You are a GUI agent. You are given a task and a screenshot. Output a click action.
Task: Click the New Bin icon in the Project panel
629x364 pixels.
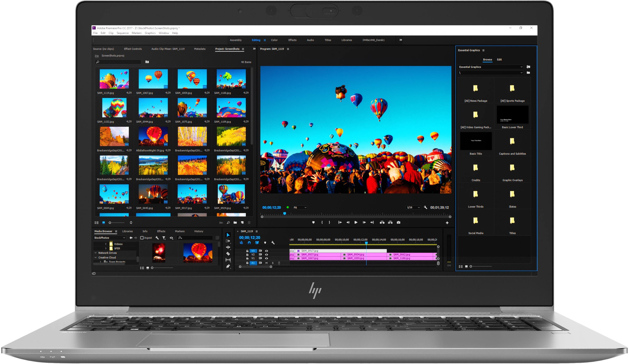click(x=235, y=222)
